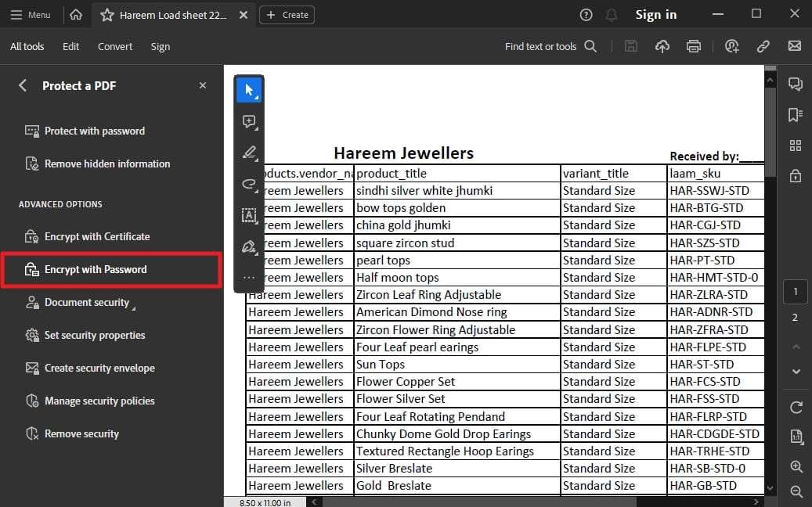The image size is (812, 507).
Task: Open the hamburger Menu
Action: [31, 15]
